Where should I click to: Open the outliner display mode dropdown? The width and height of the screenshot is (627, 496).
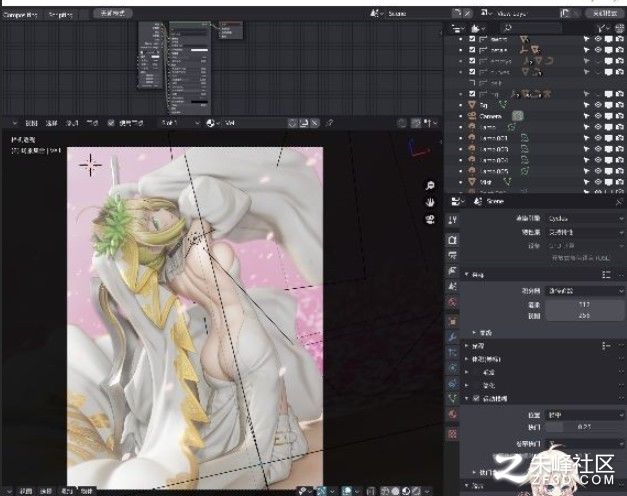[x=458, y=28]
